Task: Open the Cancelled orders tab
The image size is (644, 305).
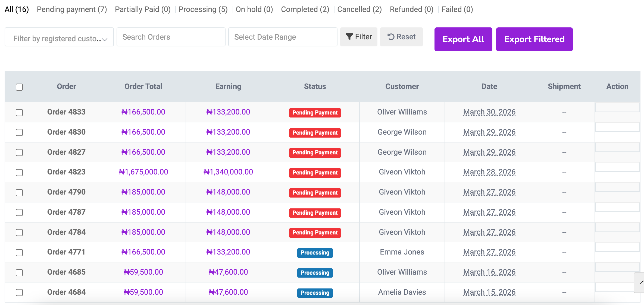Action: (359, 9)
